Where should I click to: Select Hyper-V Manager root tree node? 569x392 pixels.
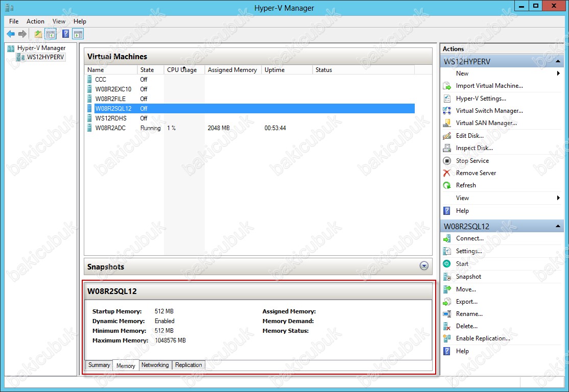coord(41,48)
